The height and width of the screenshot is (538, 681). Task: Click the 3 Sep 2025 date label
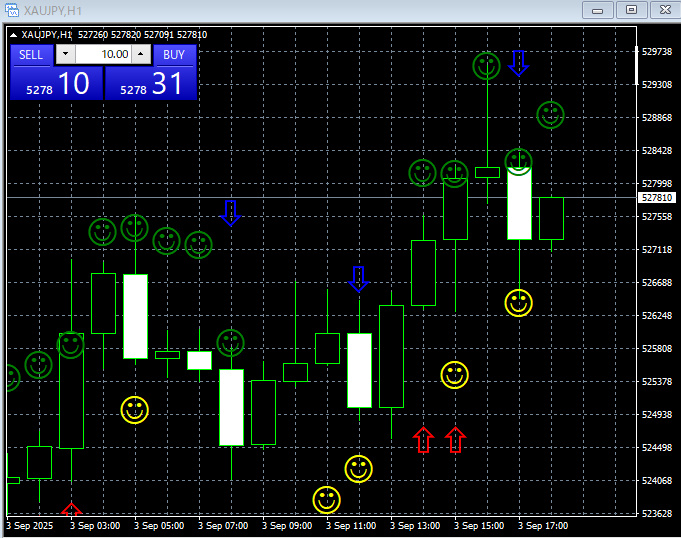pyautogui.click(x=30, y=526)
